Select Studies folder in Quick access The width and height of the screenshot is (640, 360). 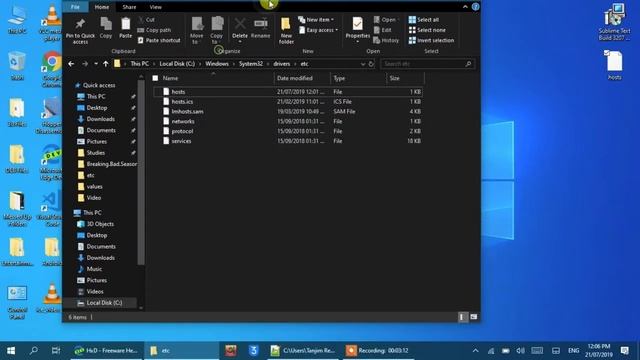click(96, 153)
